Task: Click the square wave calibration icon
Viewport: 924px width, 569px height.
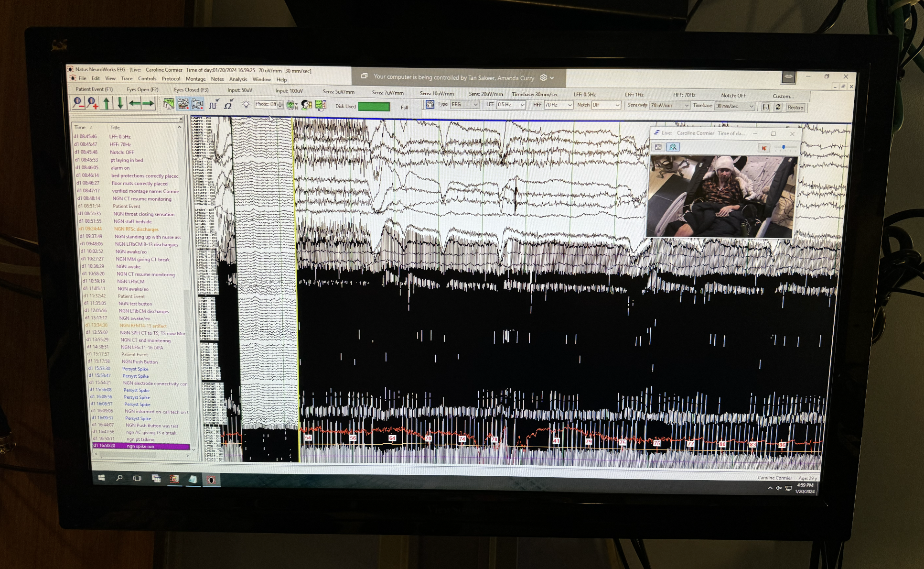Action: coord(214,104)
